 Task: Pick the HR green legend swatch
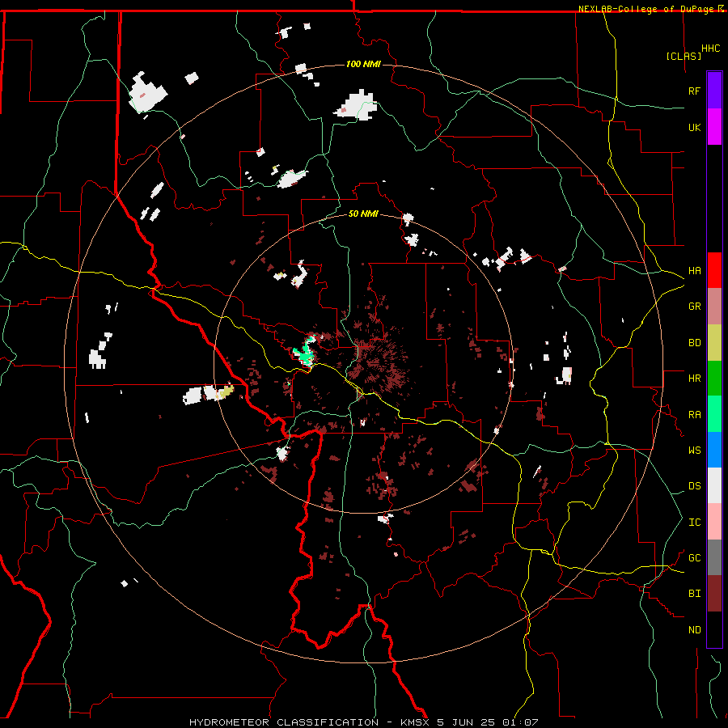(714, 378)
